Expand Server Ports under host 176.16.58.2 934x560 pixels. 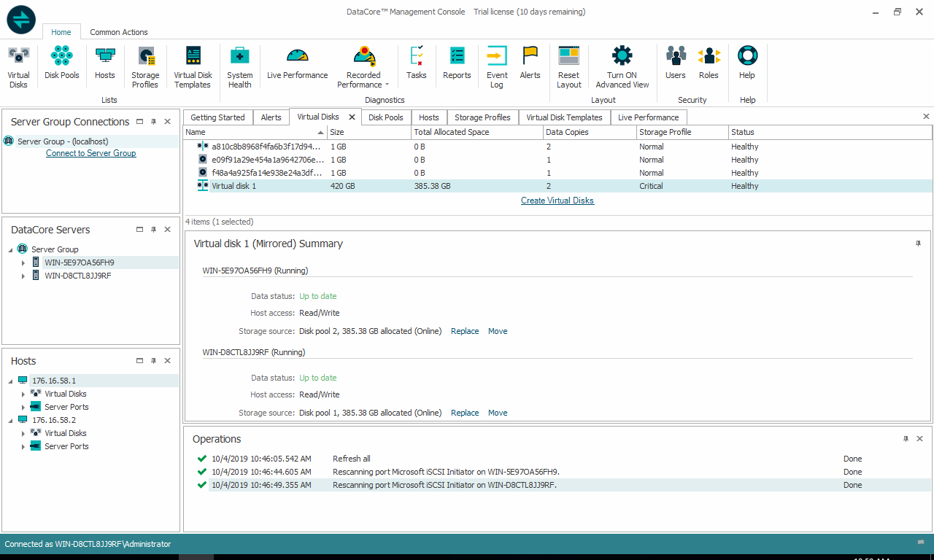[x=23, y=446]
